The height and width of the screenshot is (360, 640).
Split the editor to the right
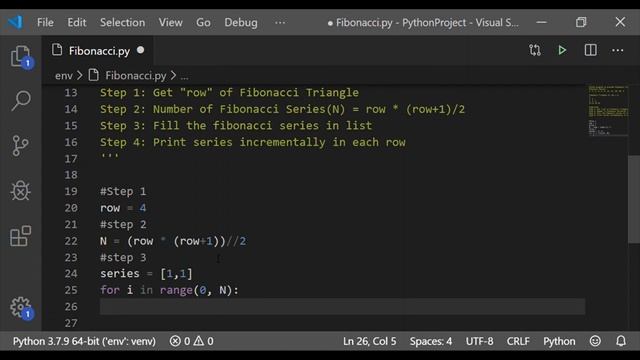coord(590,50)
